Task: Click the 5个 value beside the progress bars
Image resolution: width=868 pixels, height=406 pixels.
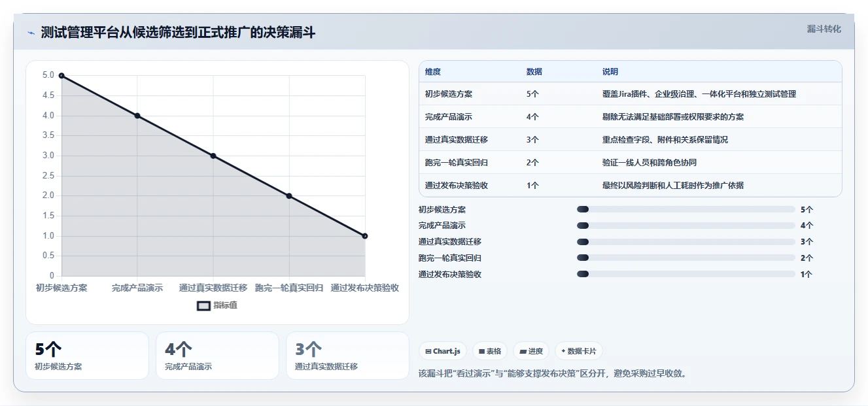Action: 807,210
